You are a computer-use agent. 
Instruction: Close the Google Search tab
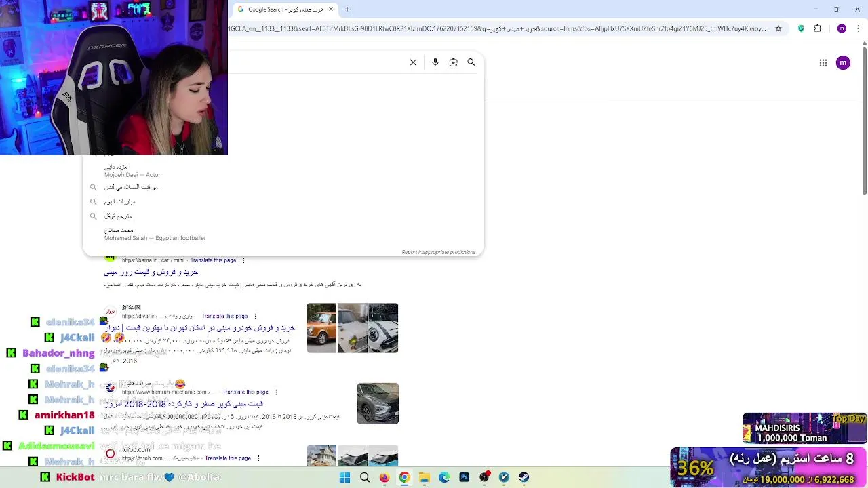[331, 9]
